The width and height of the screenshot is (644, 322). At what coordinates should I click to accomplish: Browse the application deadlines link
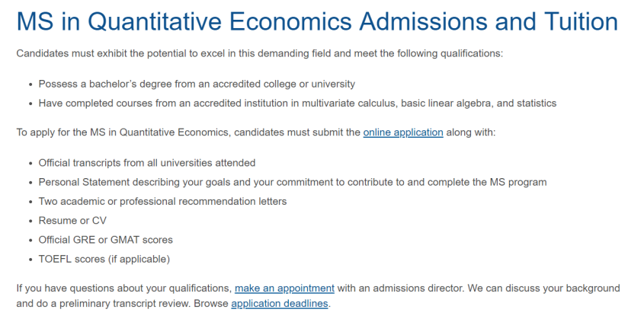pos(280,304)
